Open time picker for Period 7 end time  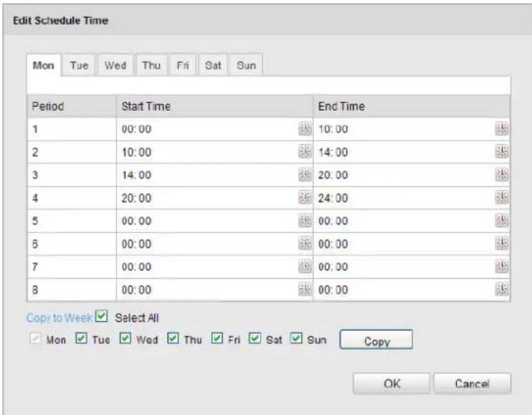click(502, 267)
